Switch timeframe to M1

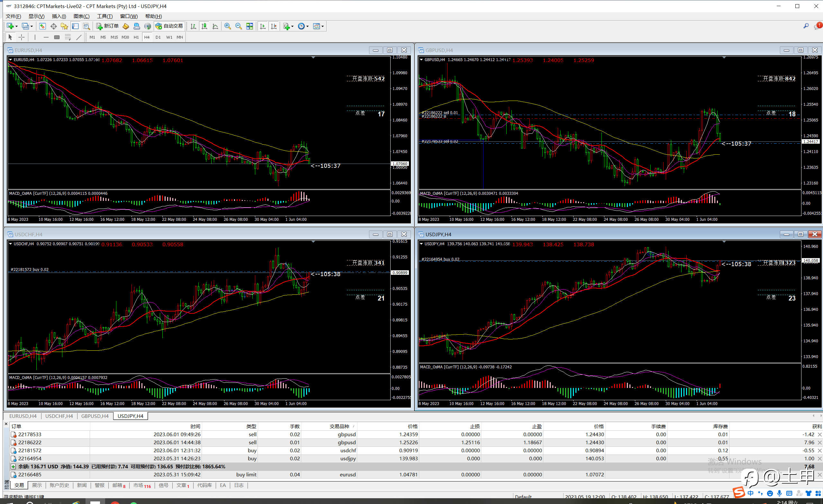[x=92, y=37]
